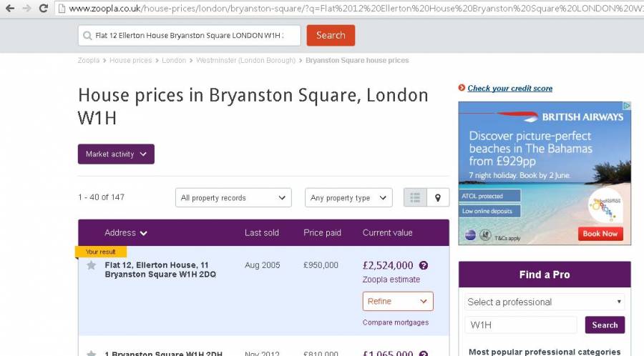
Task: Click Current value column header
Action: 387,232
